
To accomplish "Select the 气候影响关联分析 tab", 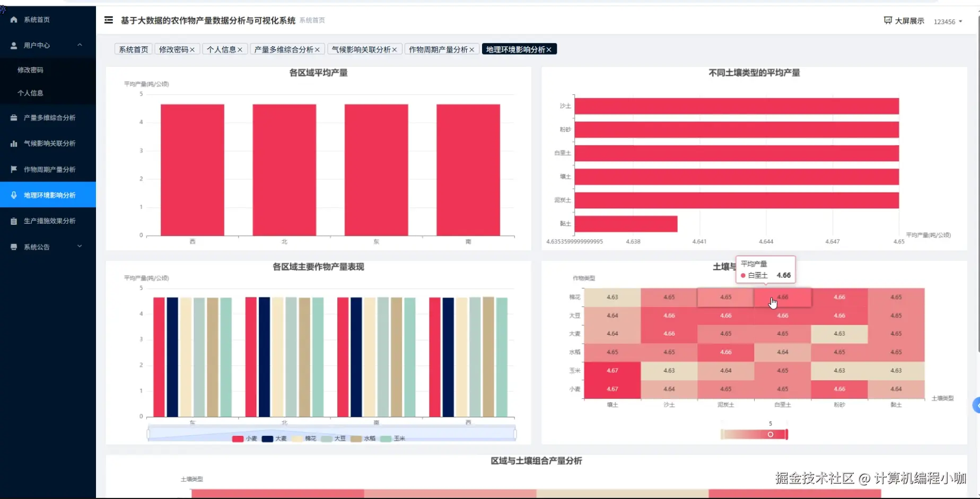I will [361, 49].
